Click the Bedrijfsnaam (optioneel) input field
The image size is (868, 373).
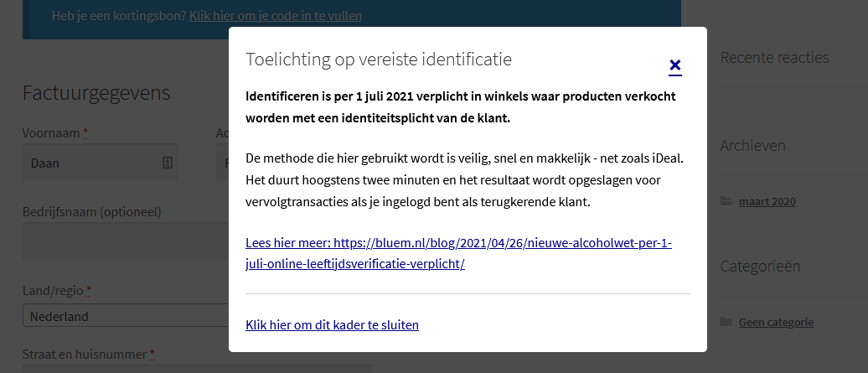click(126, 242)
